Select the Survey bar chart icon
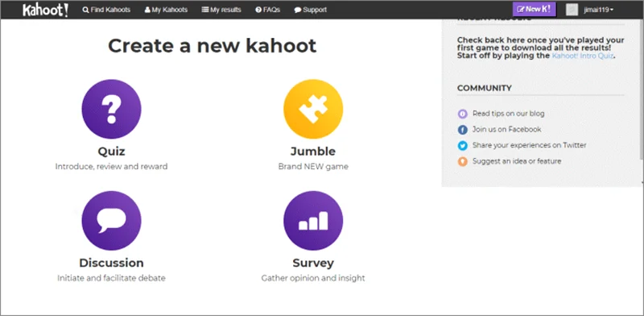644x316 pixels. [313, 221]
